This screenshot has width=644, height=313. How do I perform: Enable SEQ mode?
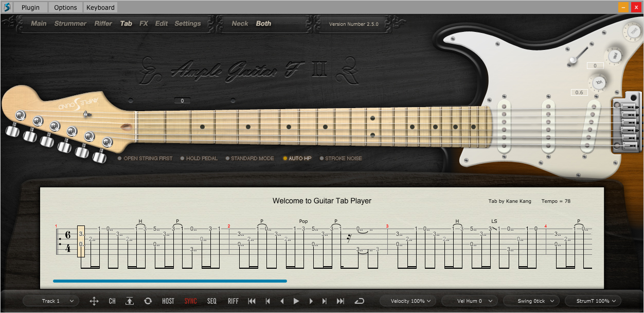[212, 301]
